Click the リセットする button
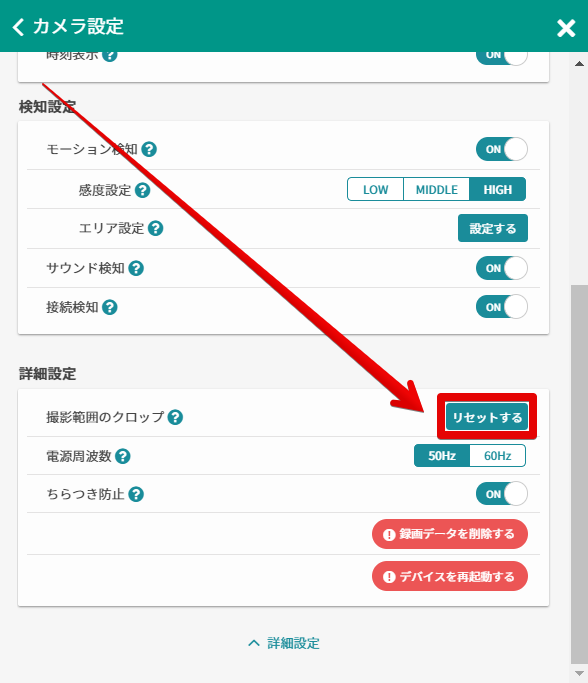The image size is (588, 683). coord(487,417)
